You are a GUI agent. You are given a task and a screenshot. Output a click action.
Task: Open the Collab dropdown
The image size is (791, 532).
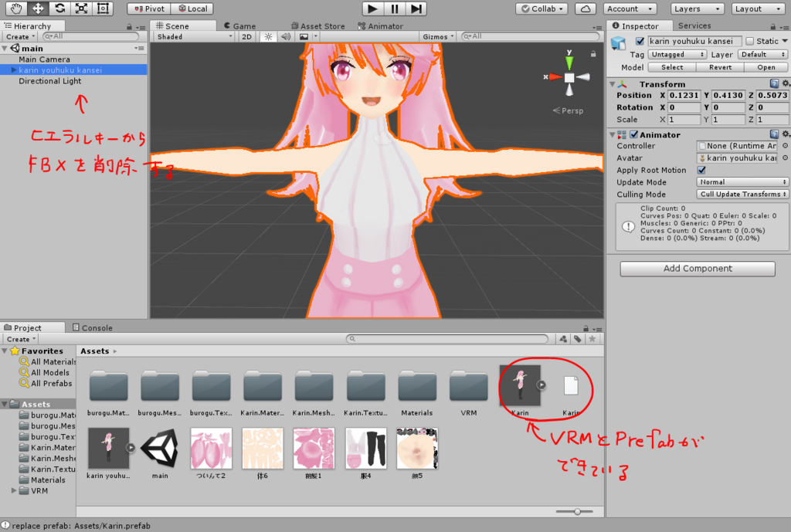click(x=542, y=8)
